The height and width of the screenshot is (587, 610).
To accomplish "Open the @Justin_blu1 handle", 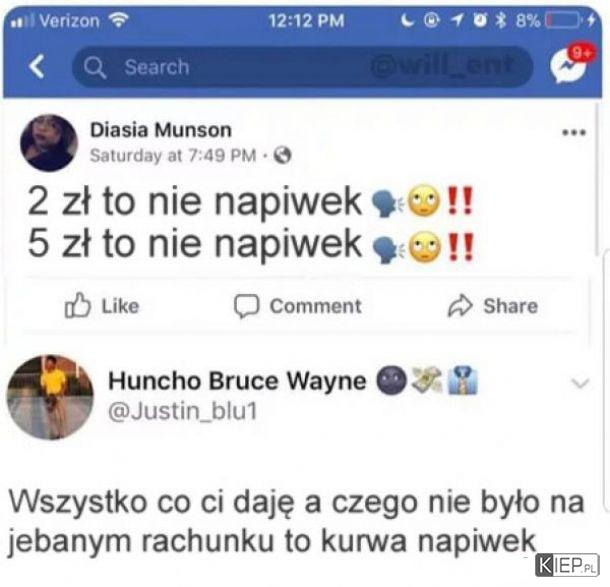I will coord(183,411).
